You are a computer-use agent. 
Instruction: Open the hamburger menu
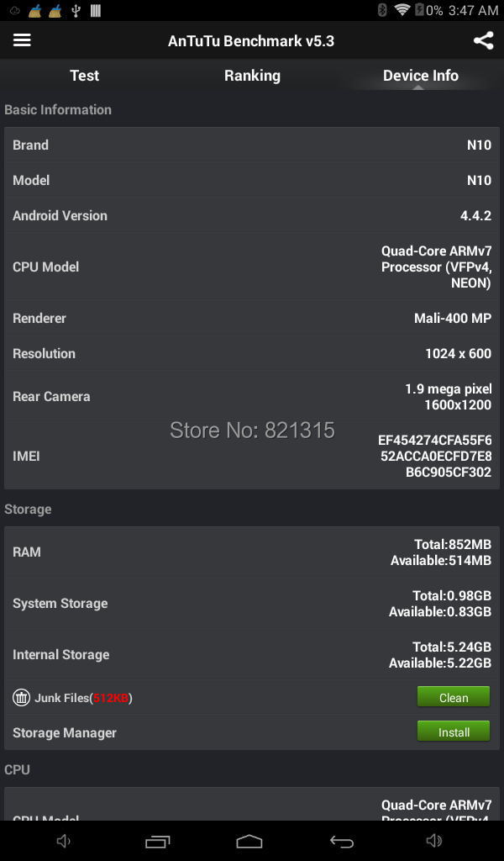pos(22,40)
